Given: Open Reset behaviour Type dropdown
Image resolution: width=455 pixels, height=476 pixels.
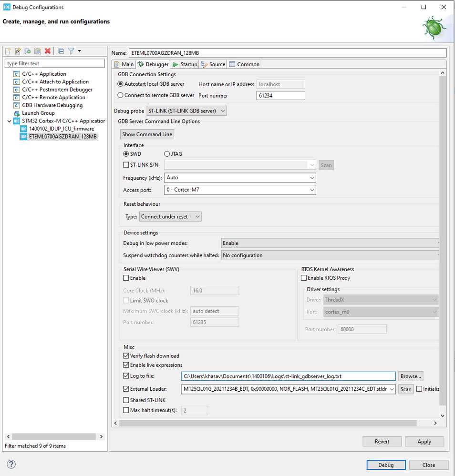Looking at the screenshot, I should tap(170, 217).
